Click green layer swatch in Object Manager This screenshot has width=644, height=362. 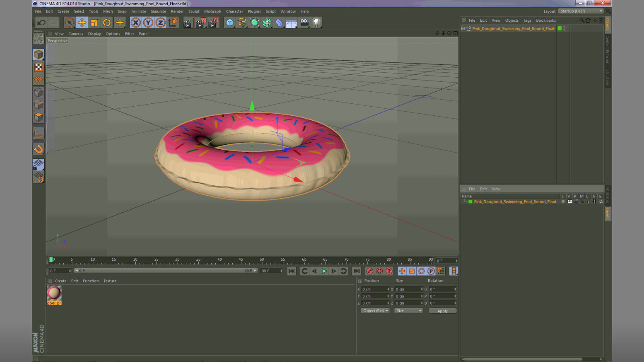(559, 29)
